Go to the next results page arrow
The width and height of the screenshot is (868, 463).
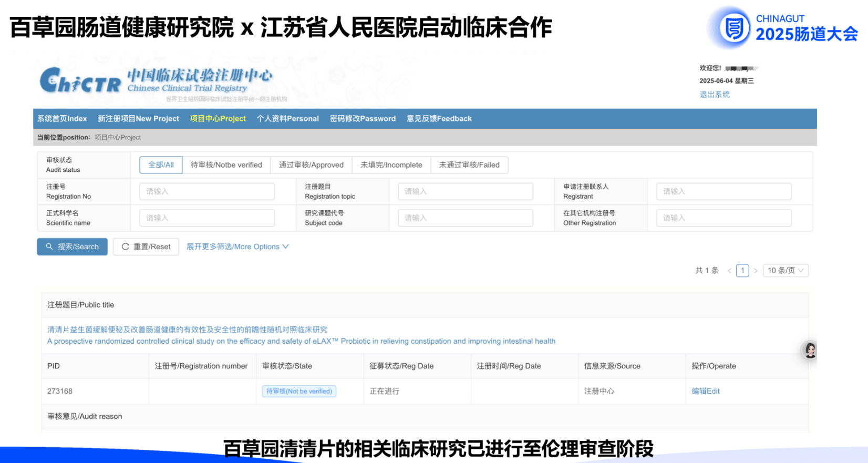756,271
